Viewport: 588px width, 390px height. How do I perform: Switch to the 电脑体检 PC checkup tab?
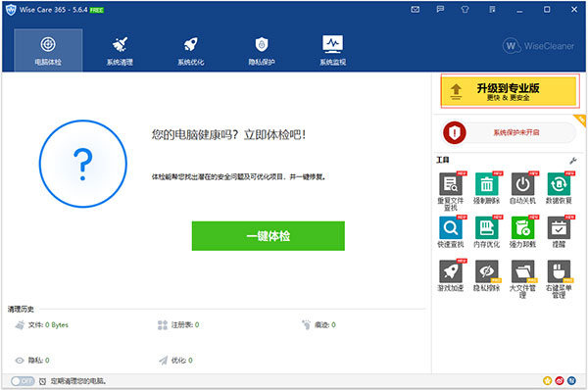tap(48, 50)
